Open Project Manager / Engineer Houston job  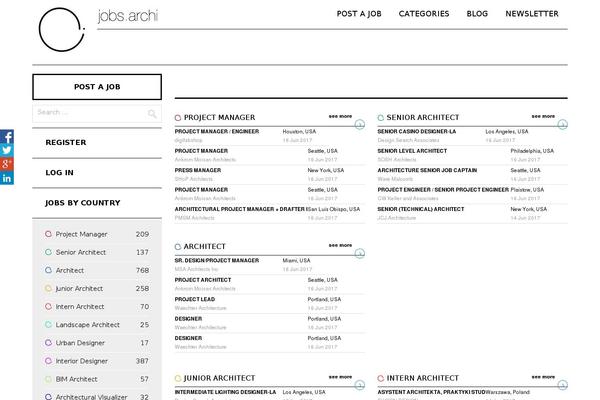point(217,131)
